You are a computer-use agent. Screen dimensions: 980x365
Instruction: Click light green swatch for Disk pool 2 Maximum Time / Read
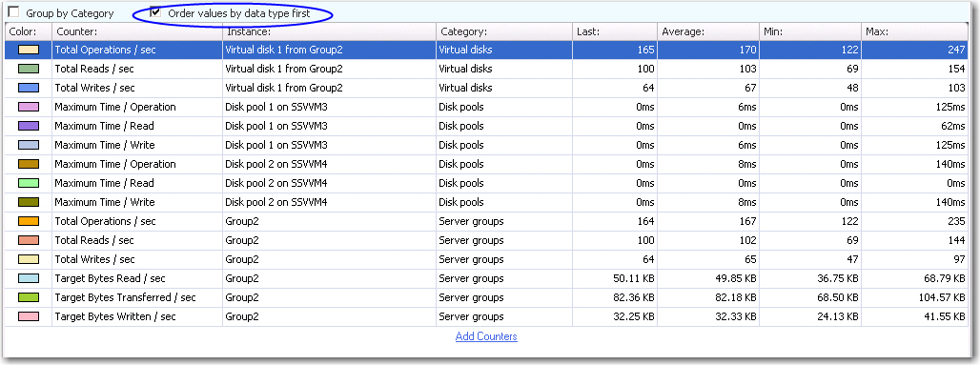tap(30, 183)
